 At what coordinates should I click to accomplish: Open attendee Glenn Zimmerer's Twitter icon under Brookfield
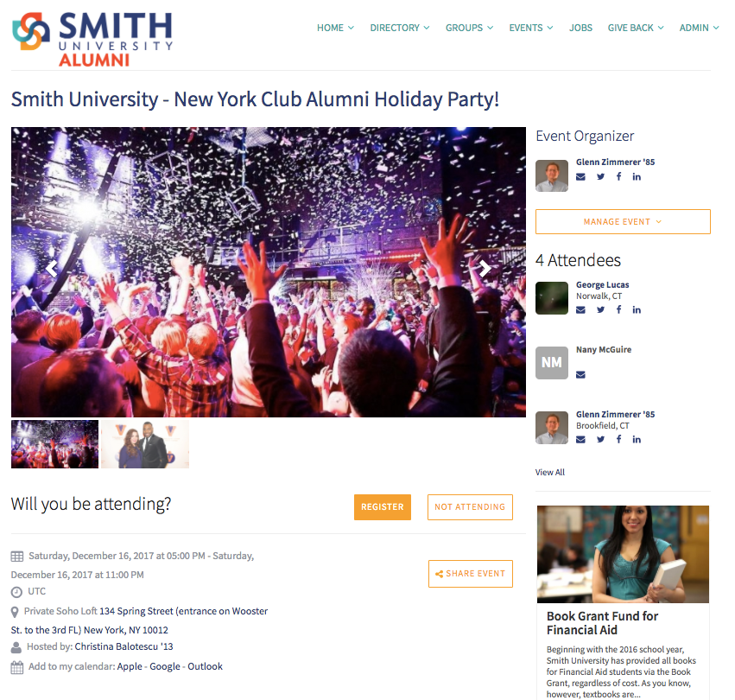(600, 439)
